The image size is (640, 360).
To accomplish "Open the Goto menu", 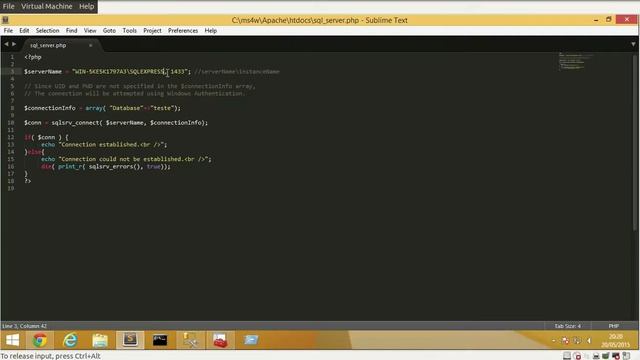I will point(109,31).
